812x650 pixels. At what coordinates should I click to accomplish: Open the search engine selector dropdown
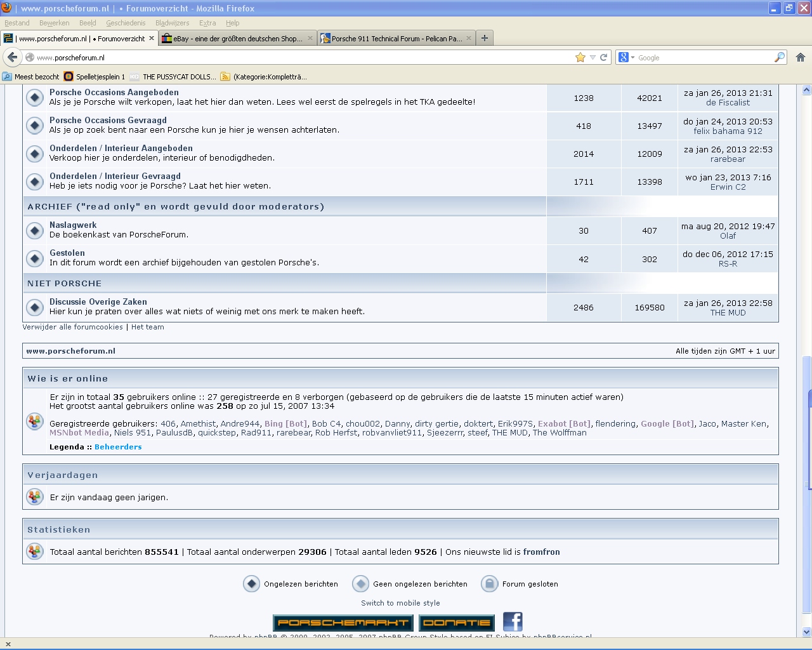[626, 57]
